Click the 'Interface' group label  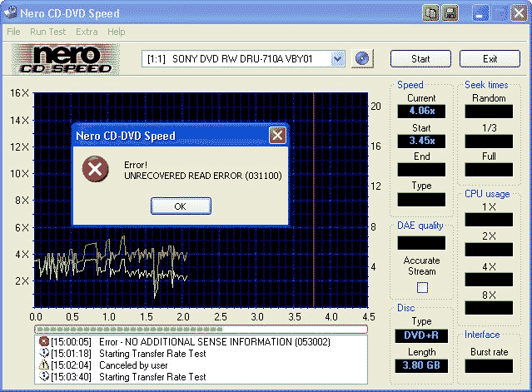point(482,335)
